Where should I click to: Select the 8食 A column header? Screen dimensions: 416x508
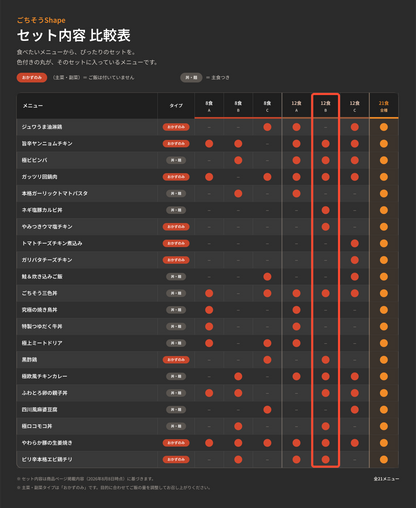pyautogui.click(x=209, y=106)
